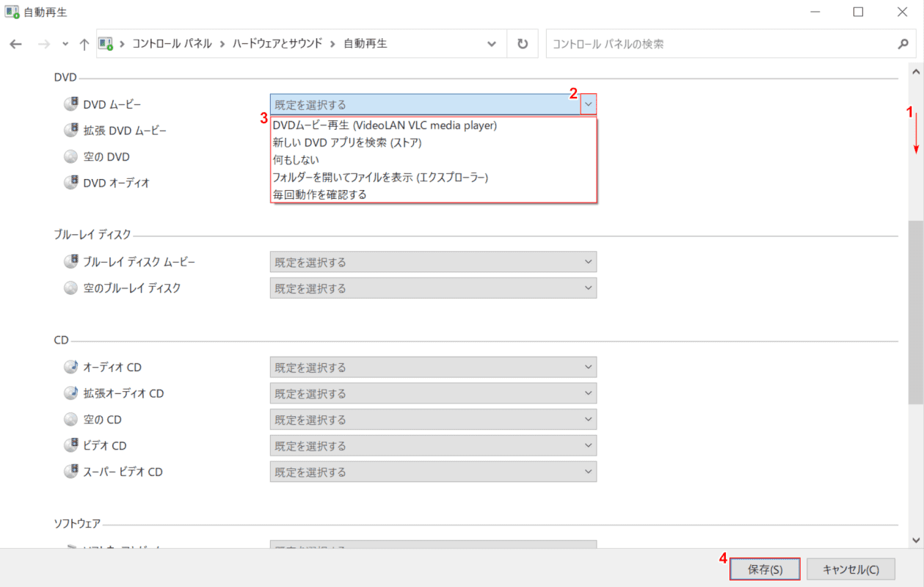Open ビデオ CD default dropdown
Viewport: 924px width, 587px height.
point(433,445)
